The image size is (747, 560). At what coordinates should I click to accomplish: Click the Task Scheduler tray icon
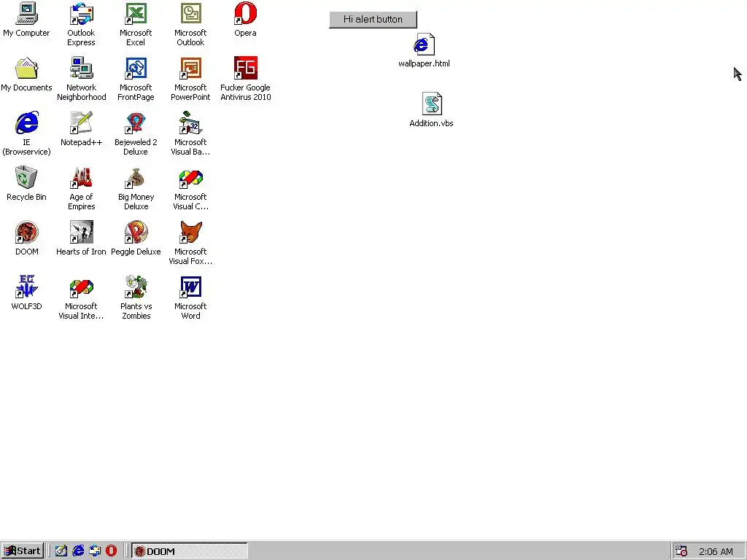681,551
